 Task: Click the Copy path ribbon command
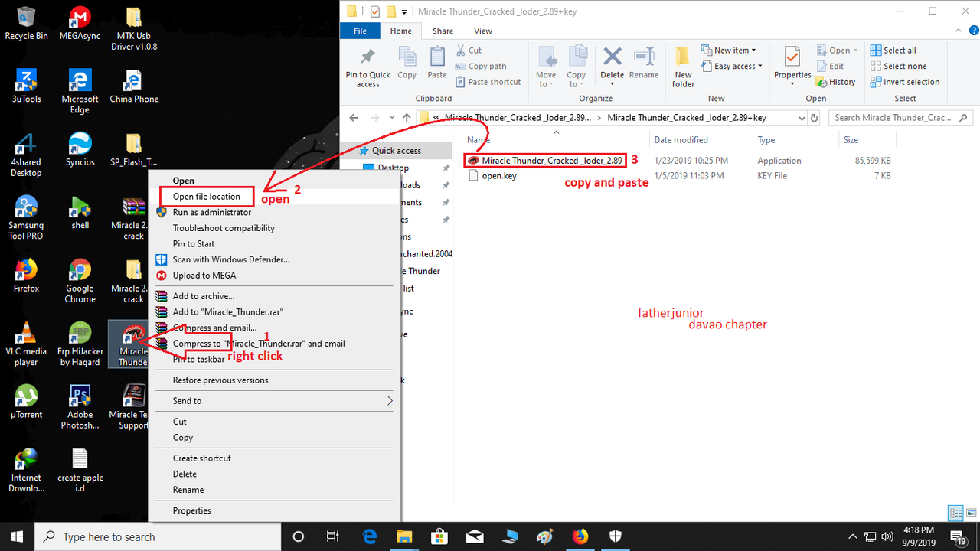click(481, 67)
